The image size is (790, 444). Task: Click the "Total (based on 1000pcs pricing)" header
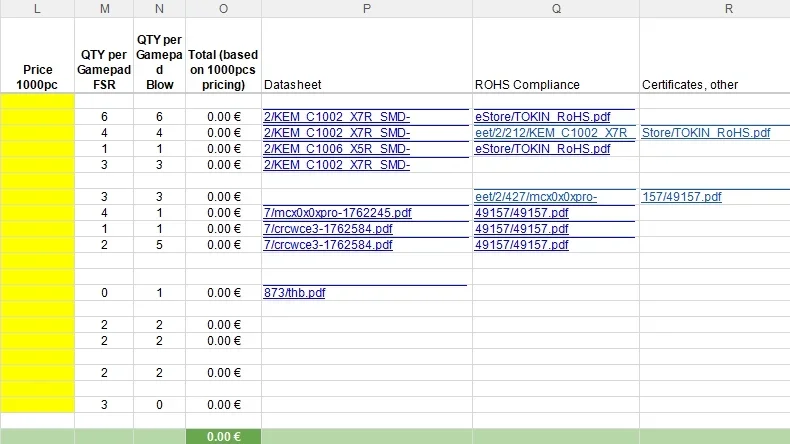coord(223,55)
